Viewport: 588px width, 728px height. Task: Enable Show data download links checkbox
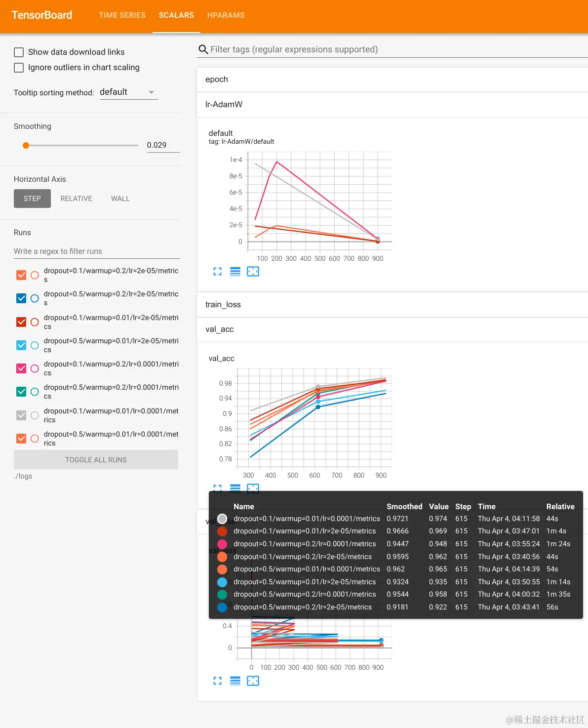19,52
